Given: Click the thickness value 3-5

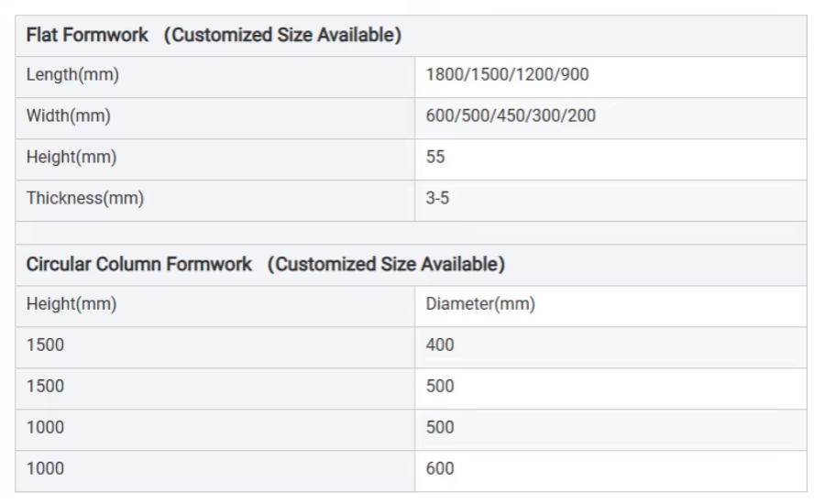Looking at the screenshot, I should [437, 198].
